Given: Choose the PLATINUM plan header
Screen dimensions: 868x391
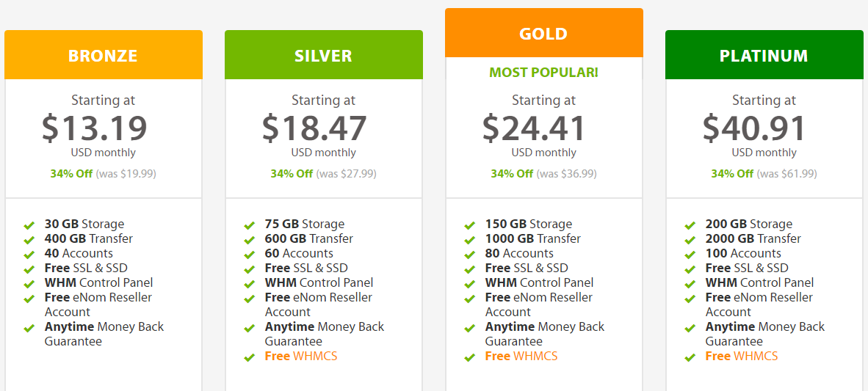Looking at the screenshot, I should (x=764, y=55).
